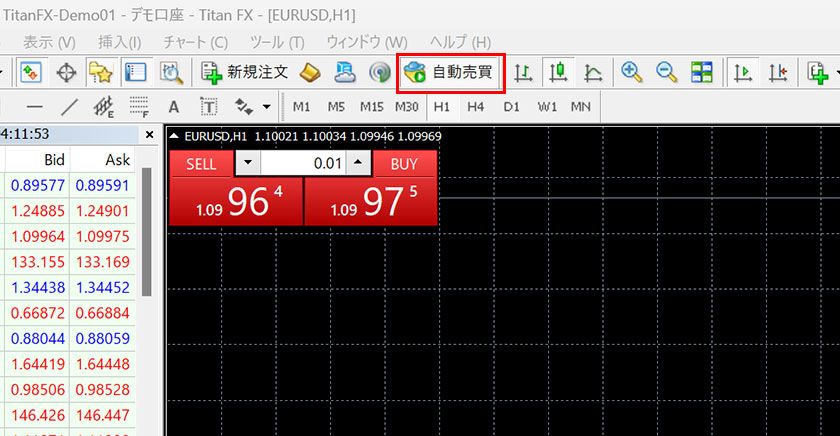
Task: Click the 新規注文 new order button
Action: pyautogui.click(x=245, y=72)
